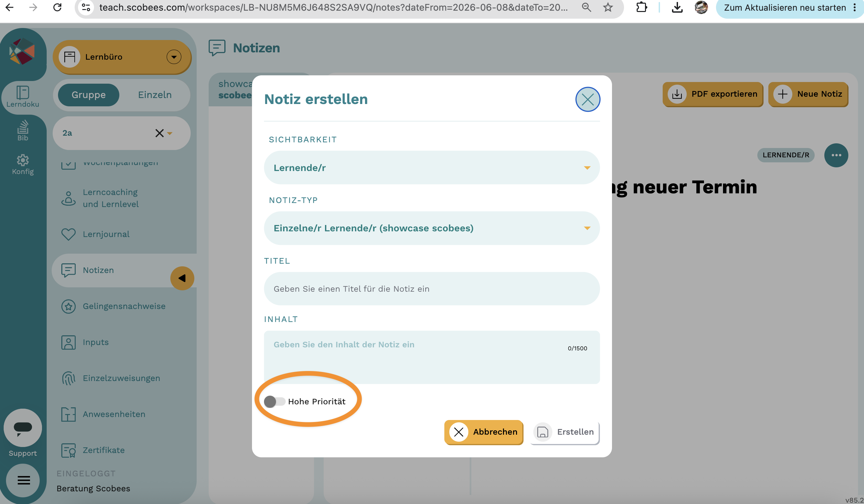Click the Inputs person icon
This screenshot has height=504, width=864.
coord(68,343)
